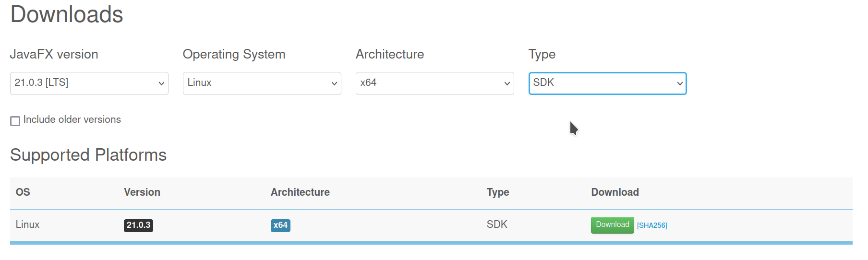
Task: Click the JavaFX version label
Action: (x=54, y=54)
